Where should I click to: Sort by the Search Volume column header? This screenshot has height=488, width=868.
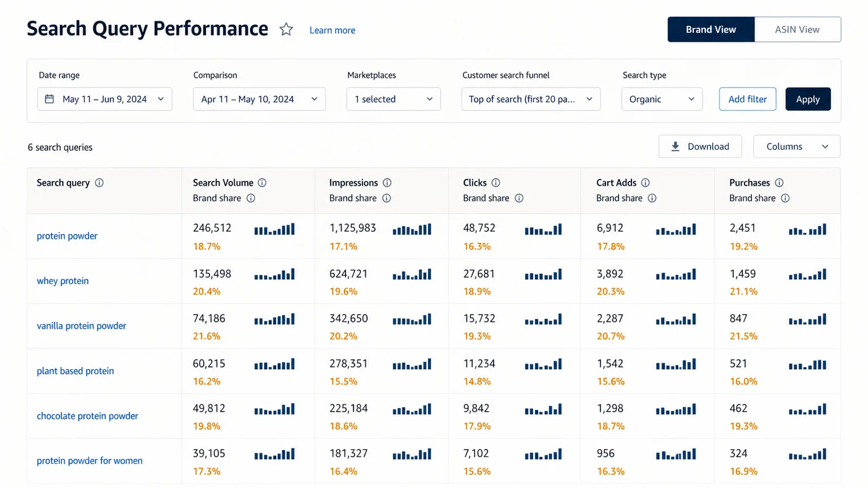click(x=223, y=183)
